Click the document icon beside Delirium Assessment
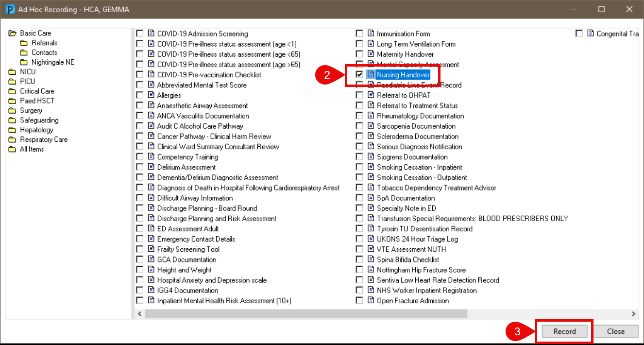The image size is (644, 345). (151, 168)
